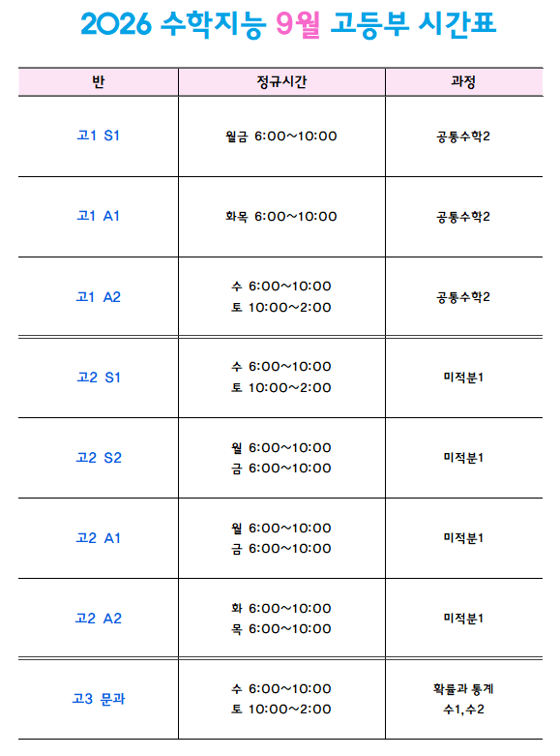This screenshot has height=756, width=560.
Task: Click the 과정 column header
Action: point(463,82)
